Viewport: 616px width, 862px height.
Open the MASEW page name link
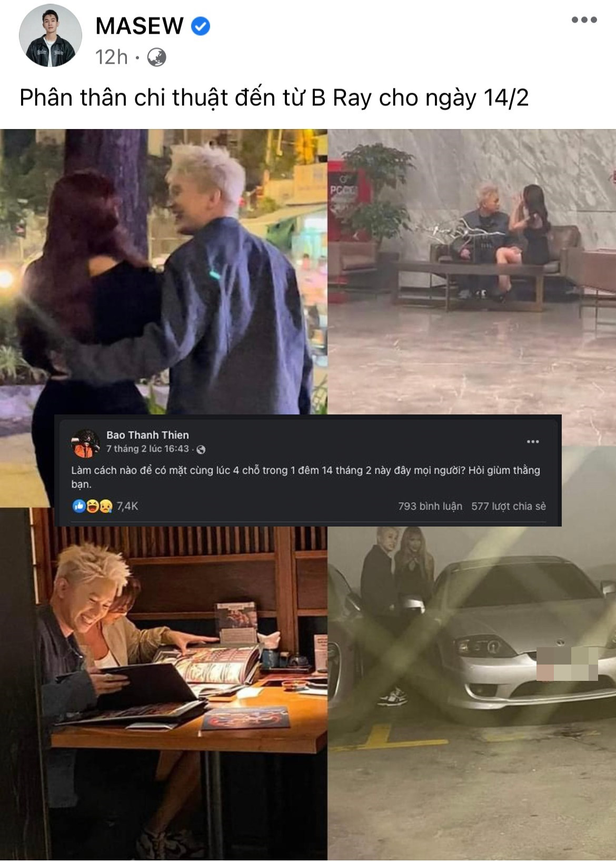click(140, 25)
